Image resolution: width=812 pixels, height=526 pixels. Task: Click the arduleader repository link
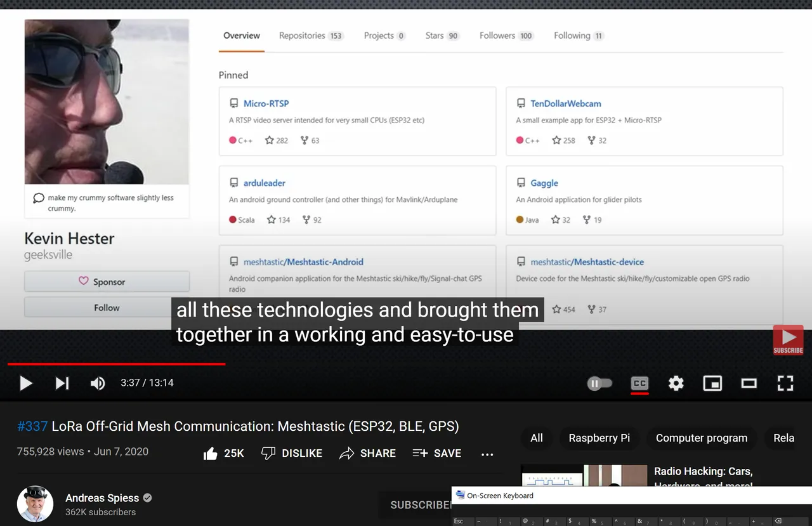click(x=265, y=183)
